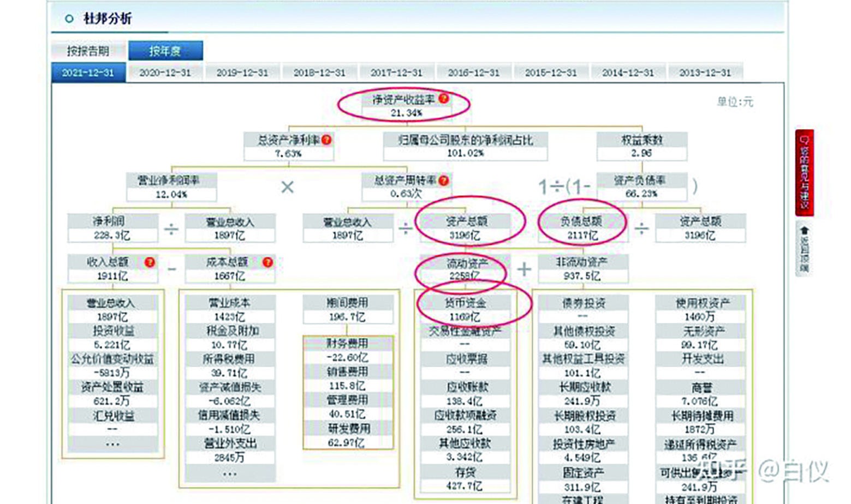Click the circle icon beside 杜邦分析 heading

(x=69, y=18)
